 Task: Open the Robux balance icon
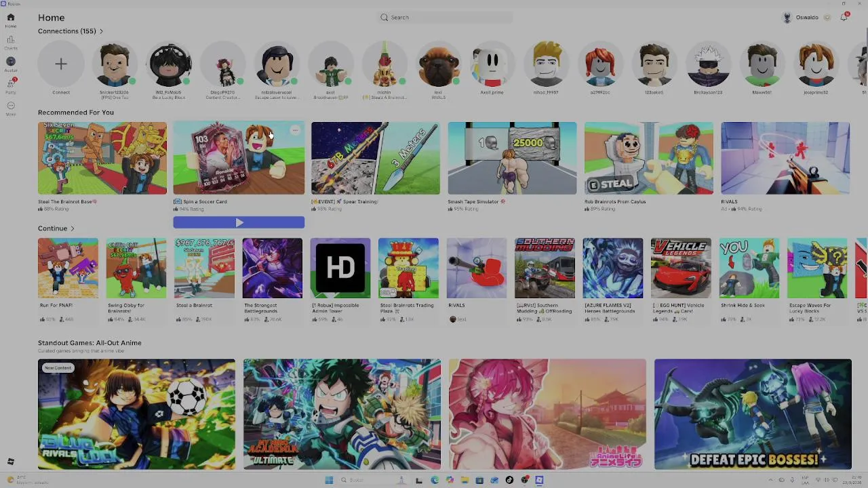(x=827, y=18)
